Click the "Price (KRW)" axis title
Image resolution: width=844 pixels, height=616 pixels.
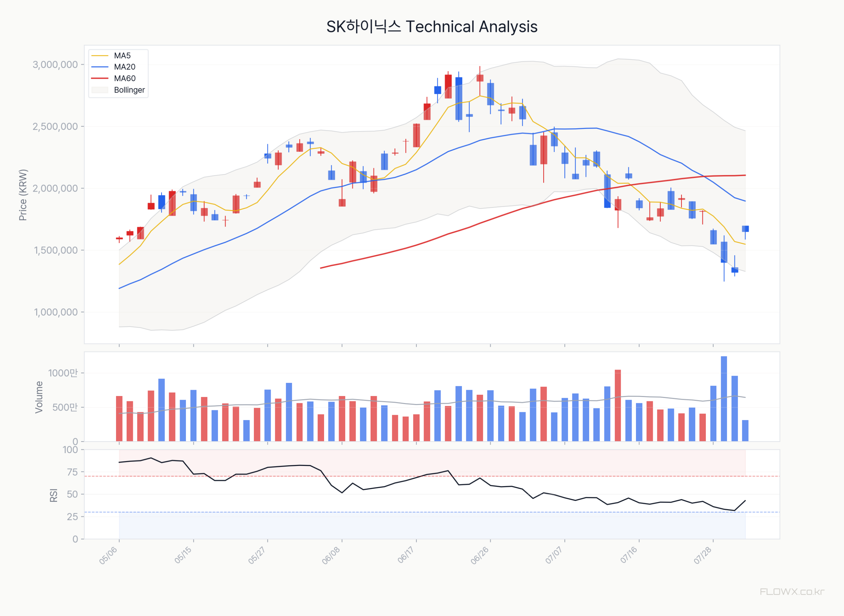[x=23, y=195]
